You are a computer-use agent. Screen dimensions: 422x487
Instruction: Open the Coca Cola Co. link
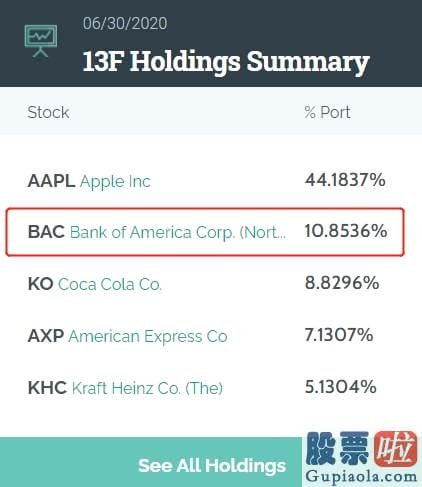tap(110, 284)
